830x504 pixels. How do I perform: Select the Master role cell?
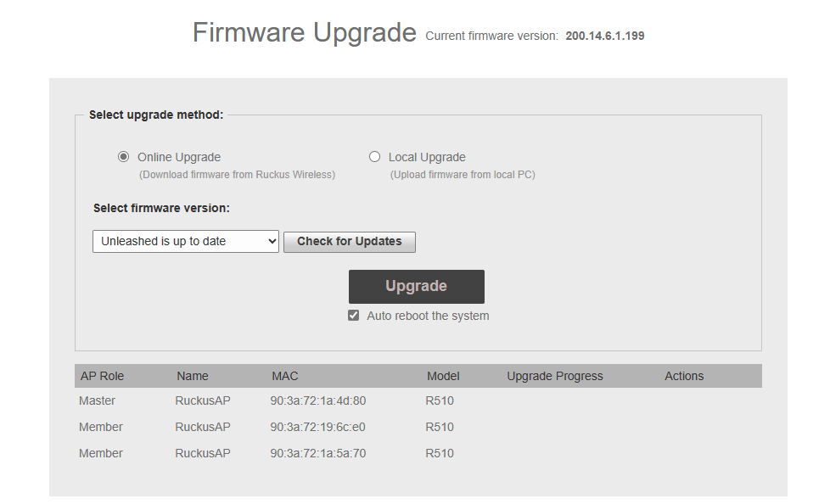97,400
